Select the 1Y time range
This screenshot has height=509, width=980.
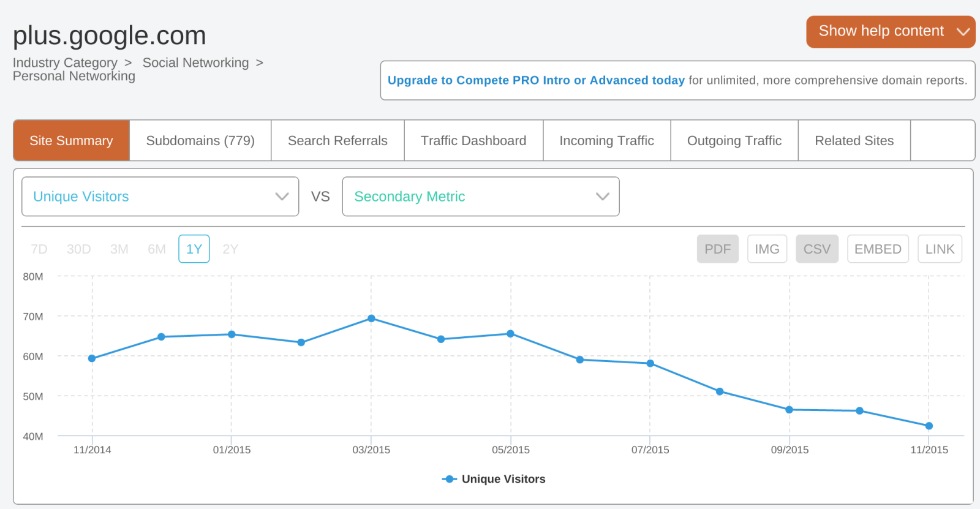point(194,249)
